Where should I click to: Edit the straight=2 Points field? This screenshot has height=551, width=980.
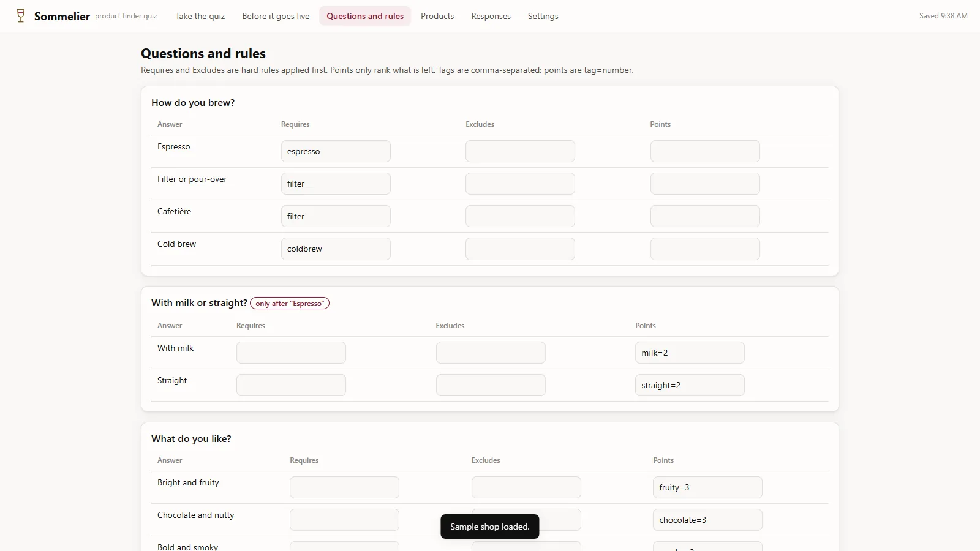point(690,385)
